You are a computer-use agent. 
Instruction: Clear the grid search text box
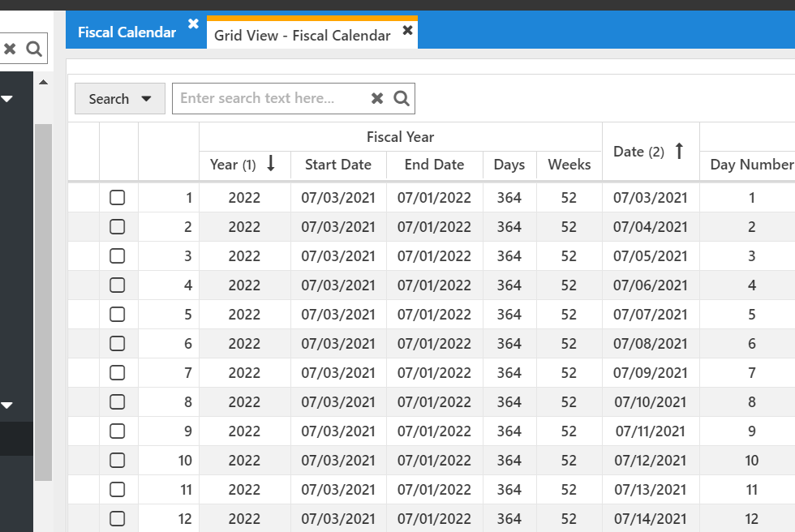pyautogui.click(x=377, y=98)
